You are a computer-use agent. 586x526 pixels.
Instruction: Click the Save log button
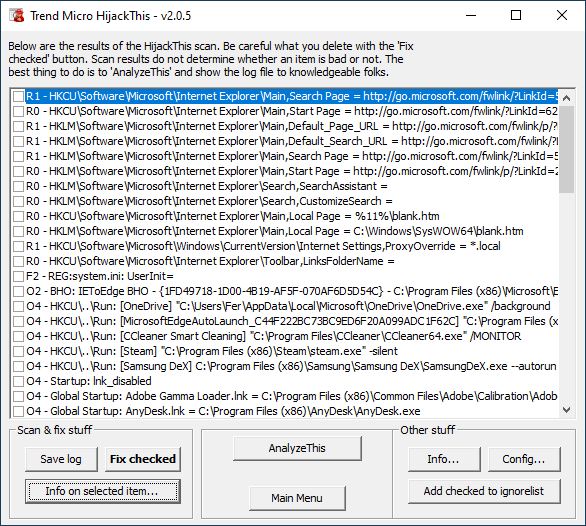pyautogui.click(x=61, y=459)
